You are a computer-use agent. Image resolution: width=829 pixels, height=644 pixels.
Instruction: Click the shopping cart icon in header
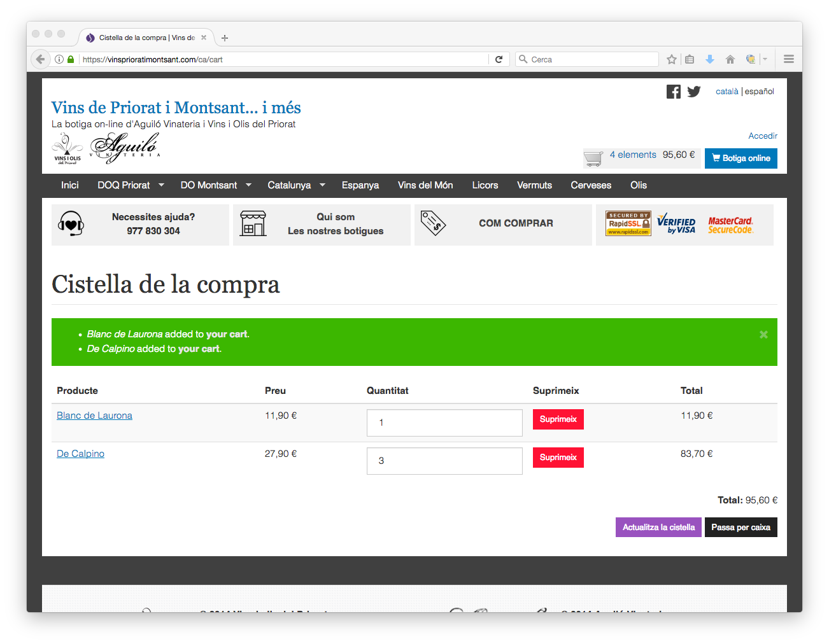click(593, 158)
